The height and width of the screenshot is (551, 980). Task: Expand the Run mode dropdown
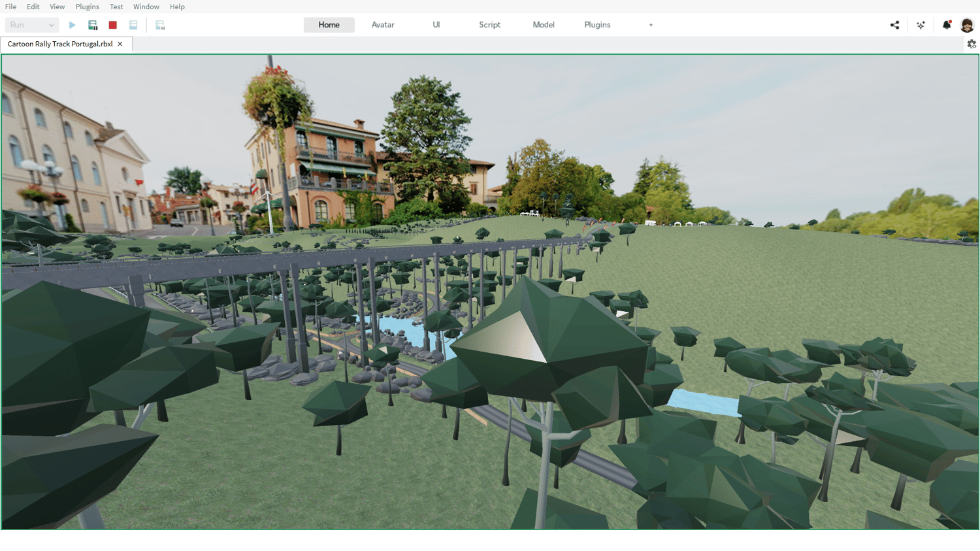[31, 25]
